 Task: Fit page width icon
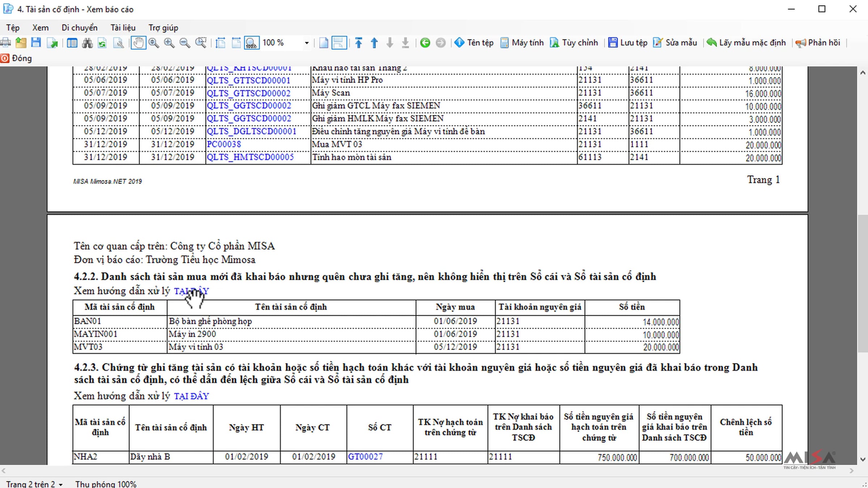point(236,43)
